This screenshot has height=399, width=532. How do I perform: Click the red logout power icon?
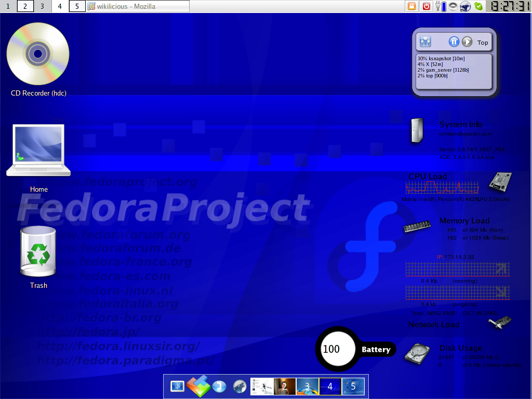pos(427,6)
